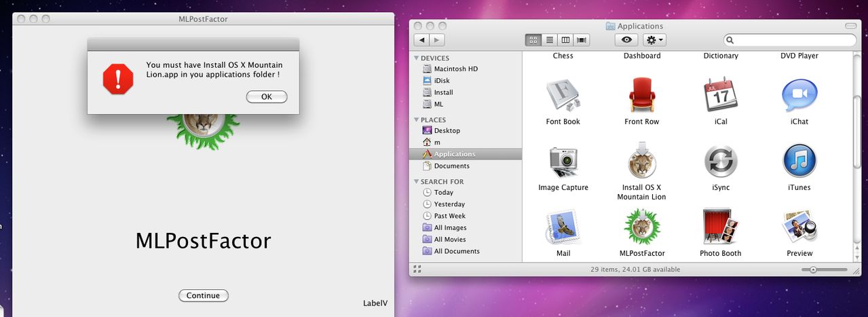This screenshot has height=317, width=868.
Task: Open the Photo Booth icon
Action: (x=721, y=227)
